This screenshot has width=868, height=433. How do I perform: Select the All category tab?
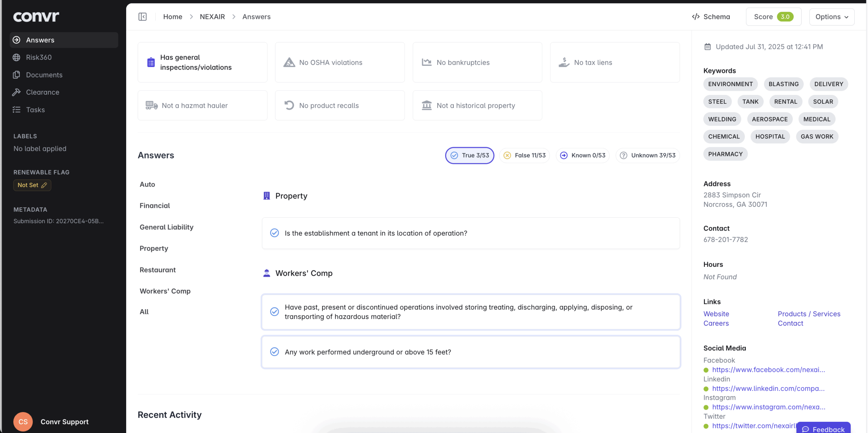[x=144, y=312]
